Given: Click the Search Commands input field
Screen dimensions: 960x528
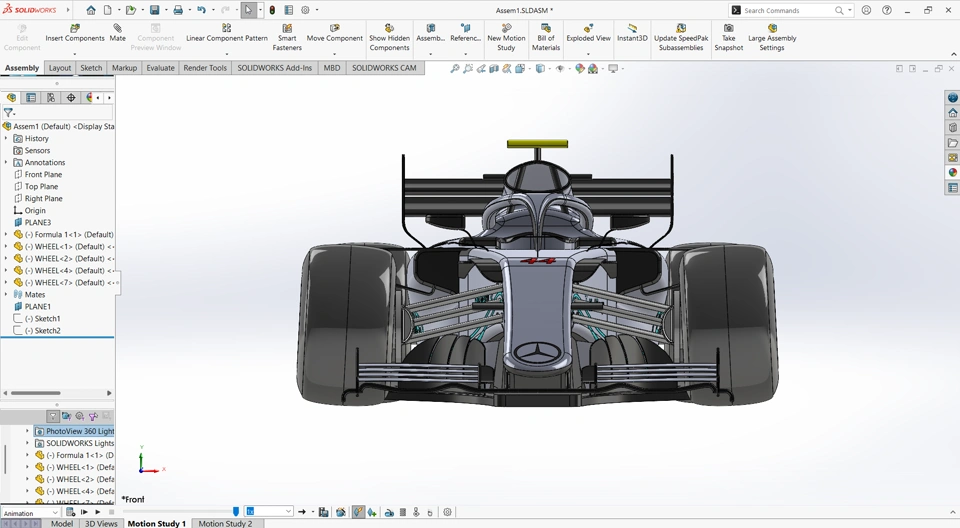Looking at the screenshot, I should pos(788,10).
